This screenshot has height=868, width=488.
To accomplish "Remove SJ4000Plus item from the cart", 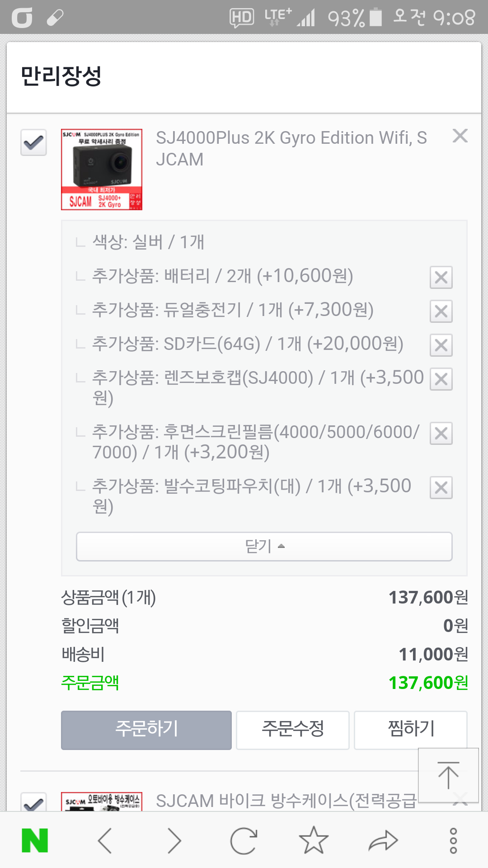I will [460, 136].
